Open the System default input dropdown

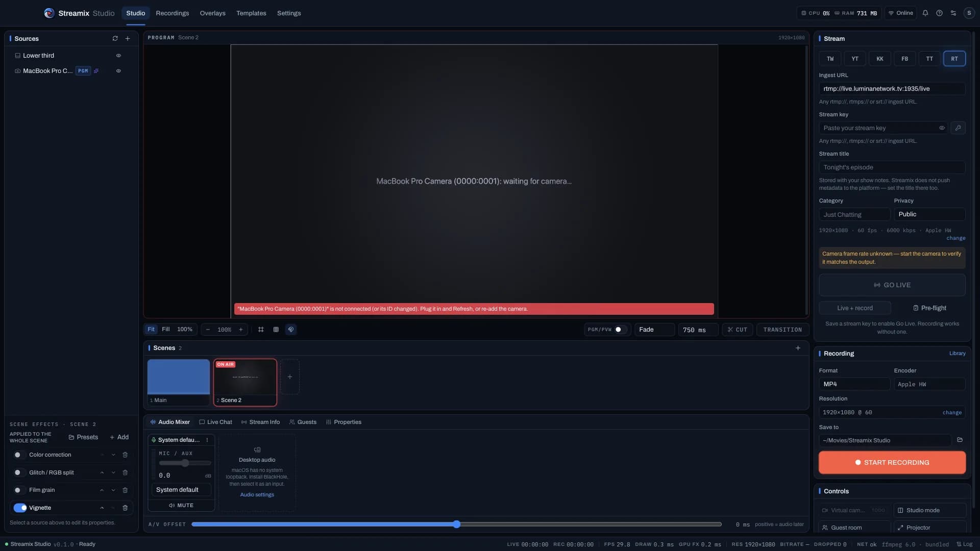click(x=181, y=490)
